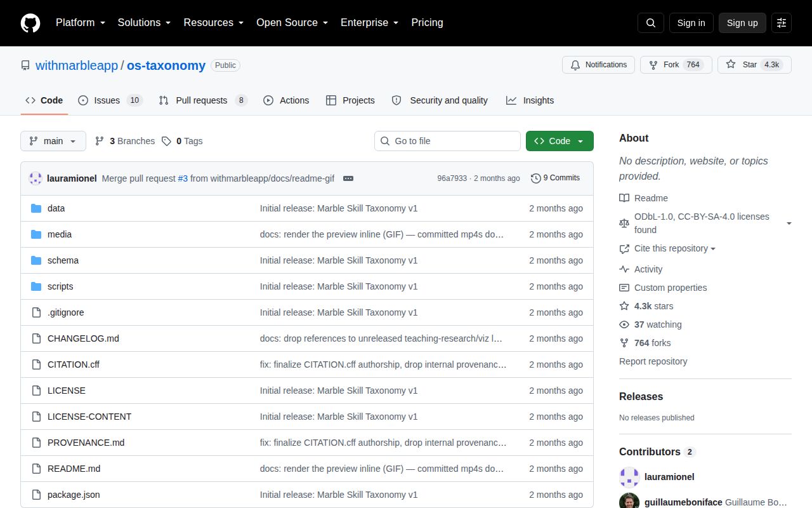Open the Notifications button
The height and width of the screenshot is (508, 812).
pos(598,65)
